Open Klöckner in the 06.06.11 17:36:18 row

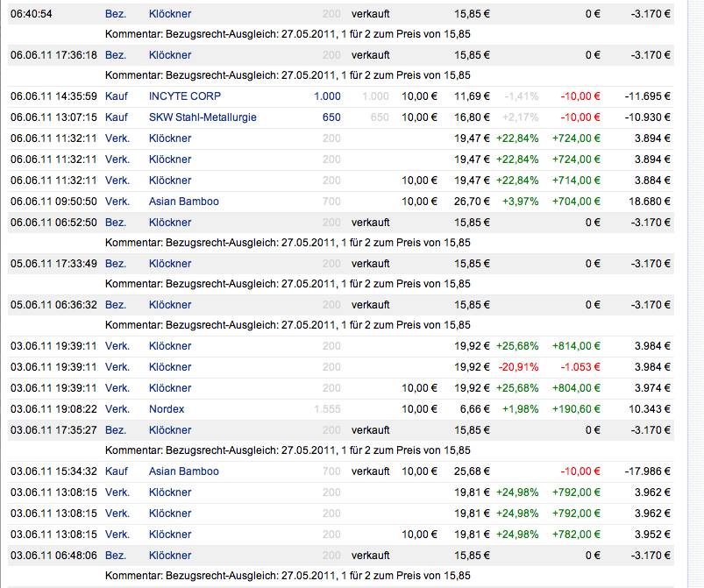[x=170, y=55]
